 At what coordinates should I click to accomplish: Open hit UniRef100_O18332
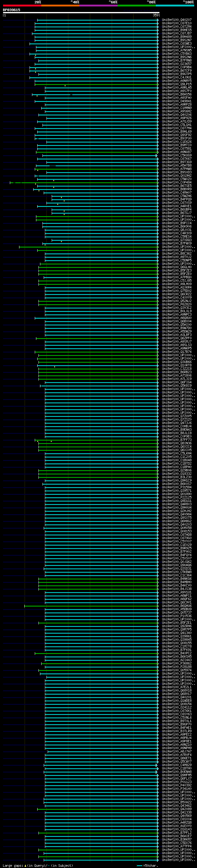tap(177, 474)
